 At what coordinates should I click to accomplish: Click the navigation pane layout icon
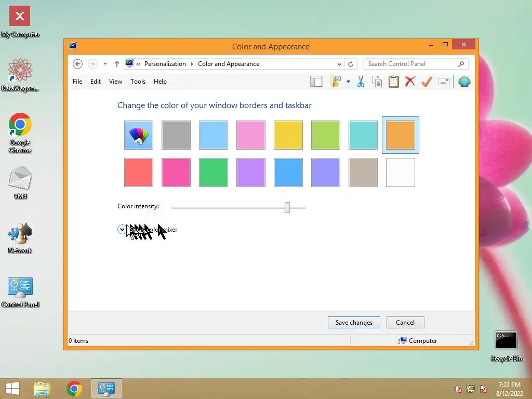click(316, 82)
